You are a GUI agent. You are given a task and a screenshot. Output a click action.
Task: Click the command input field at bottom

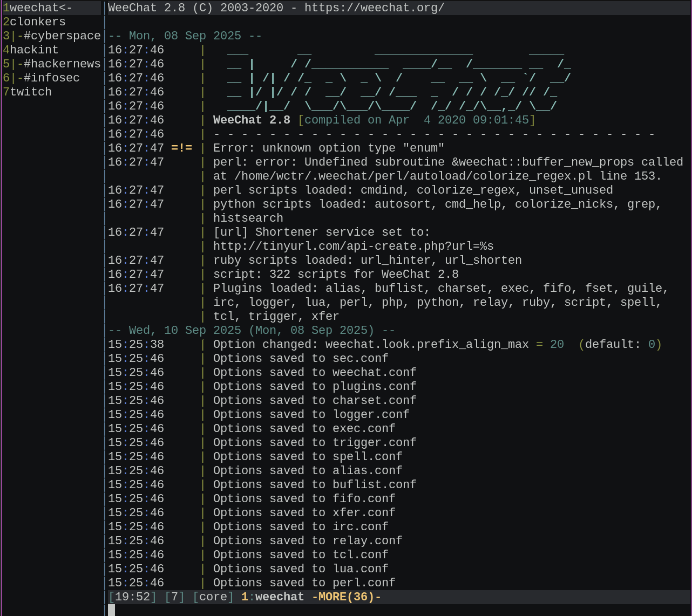coord(216,610)
